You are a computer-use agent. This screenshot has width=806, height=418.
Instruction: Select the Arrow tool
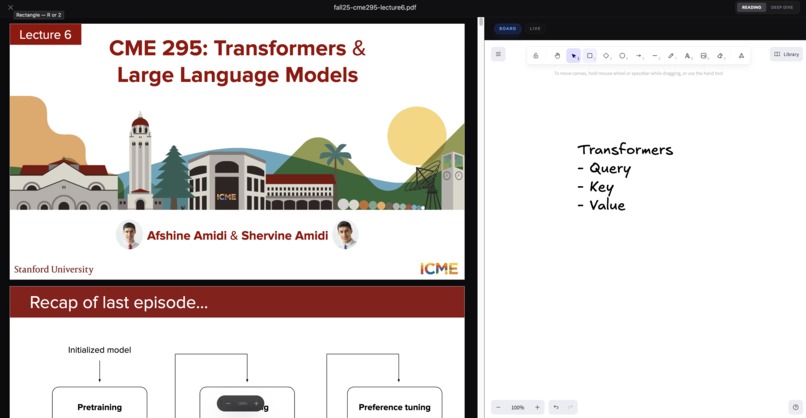tap(639, 56)
